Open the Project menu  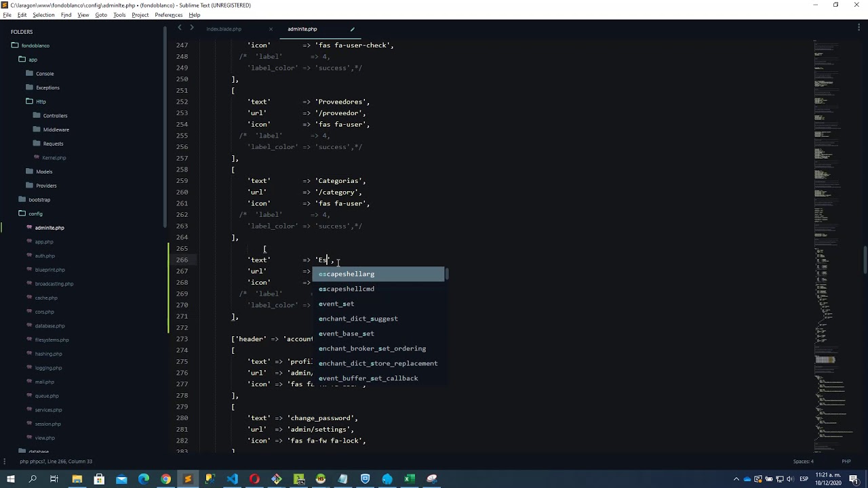[x=140, y=15]
